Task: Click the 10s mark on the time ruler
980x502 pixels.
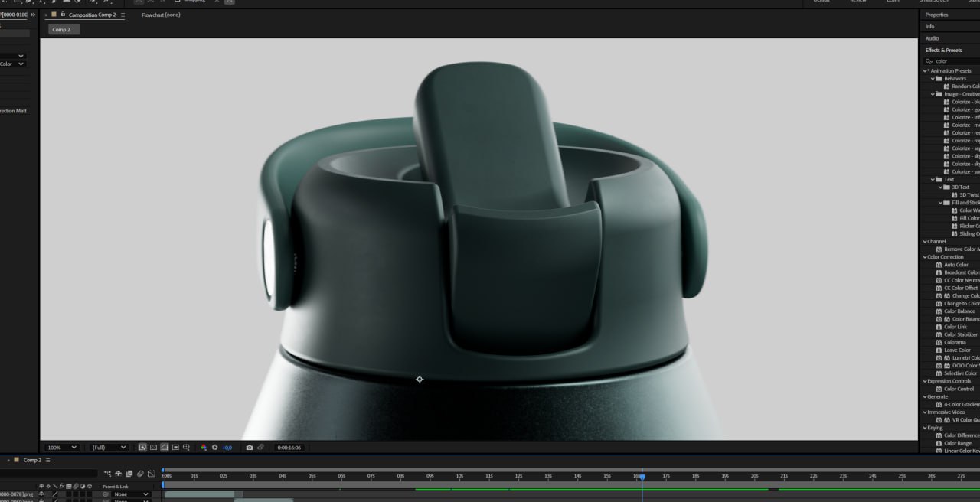Action: pyautogui.click(x=459, y=476)
